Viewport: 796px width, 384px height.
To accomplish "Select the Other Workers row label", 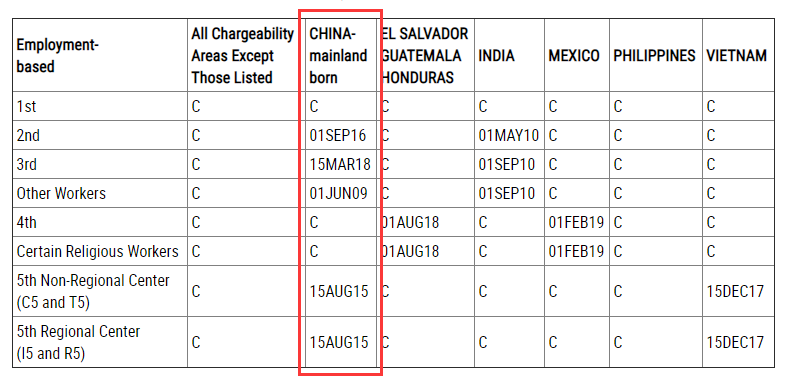I will 61,194.
